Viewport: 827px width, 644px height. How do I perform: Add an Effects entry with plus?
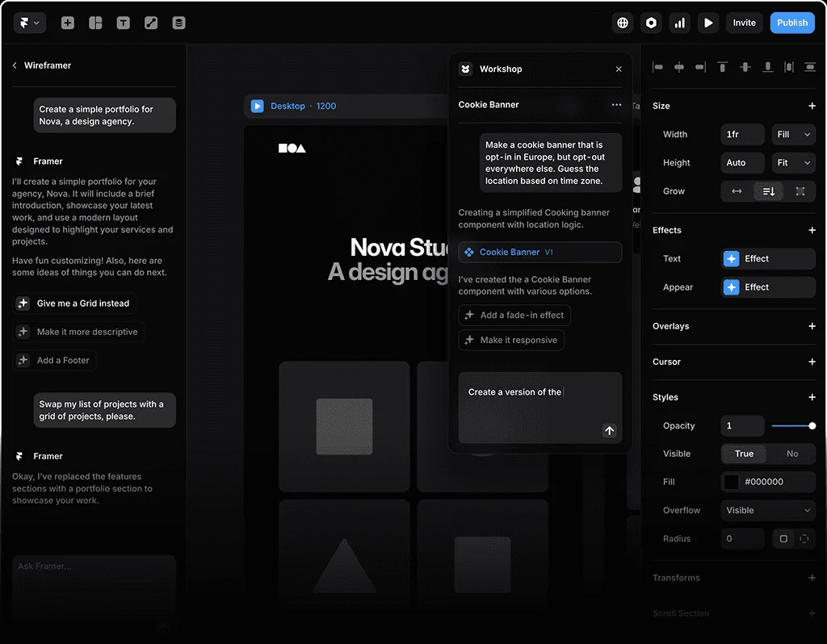[812, 230]
